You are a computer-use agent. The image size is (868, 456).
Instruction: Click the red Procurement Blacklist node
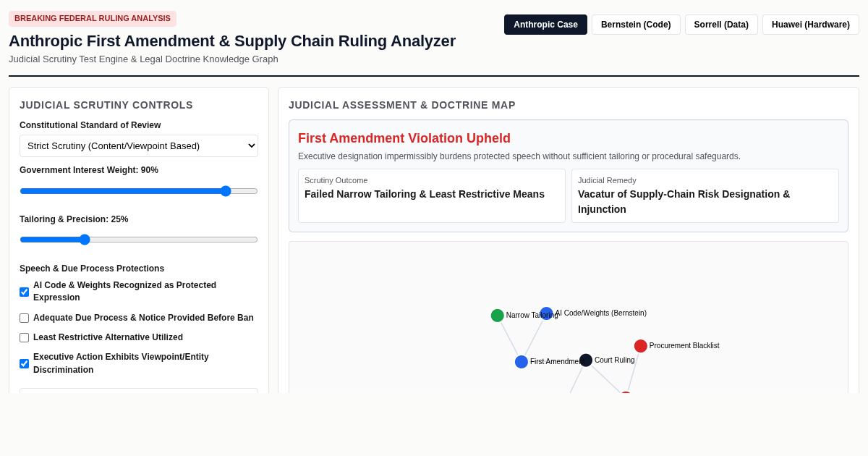[x=641, y=346]
